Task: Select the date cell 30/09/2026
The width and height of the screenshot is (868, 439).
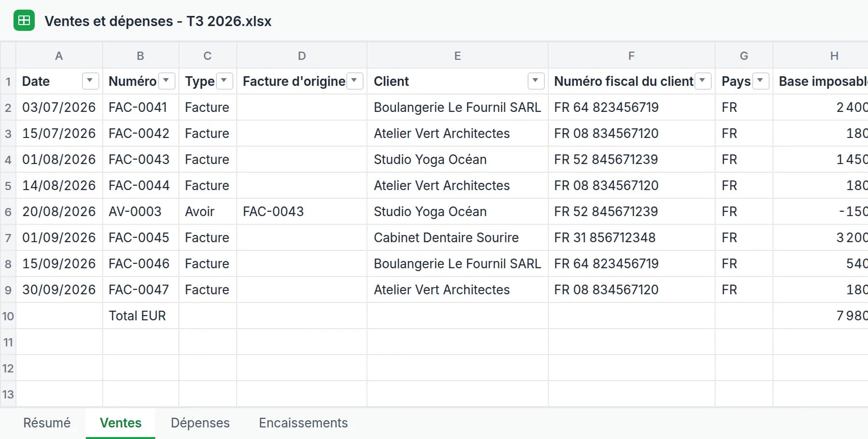Action: [x=59, y=290]
